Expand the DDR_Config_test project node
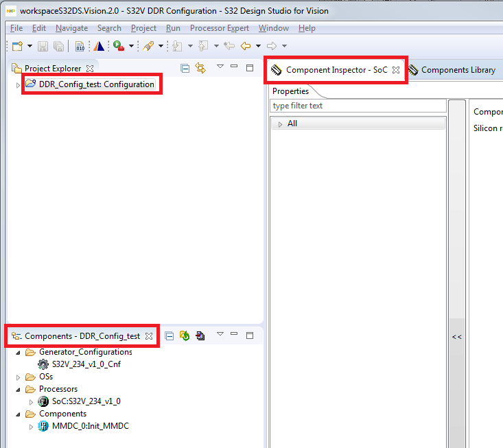503x448 pixels. 18,85
